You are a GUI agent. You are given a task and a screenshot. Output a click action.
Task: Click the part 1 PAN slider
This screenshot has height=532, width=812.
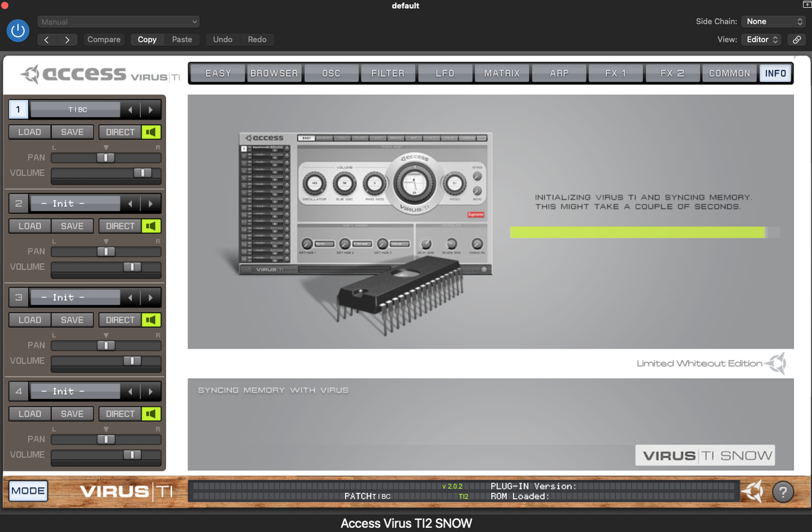[x=106, y=158]
